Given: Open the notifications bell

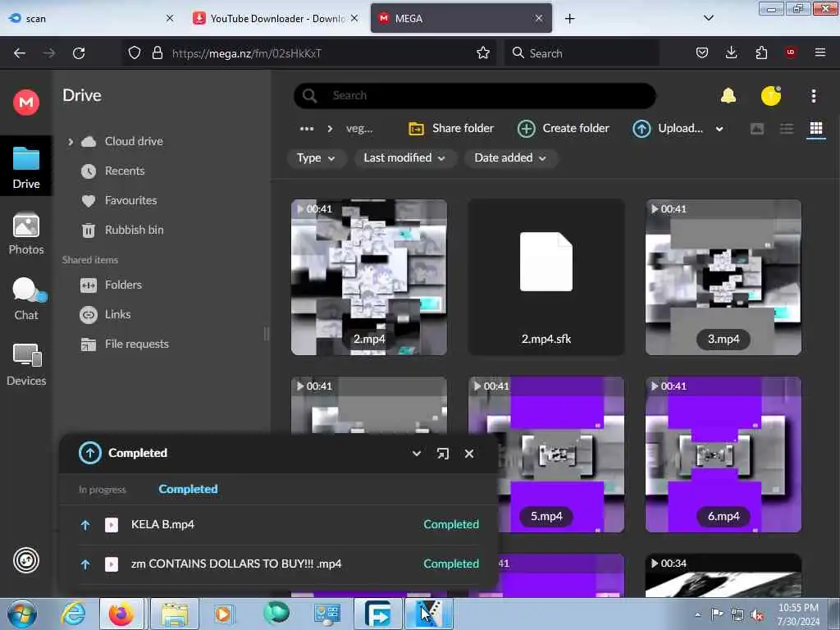Looking at the screenshot, I should pos(728,96).
